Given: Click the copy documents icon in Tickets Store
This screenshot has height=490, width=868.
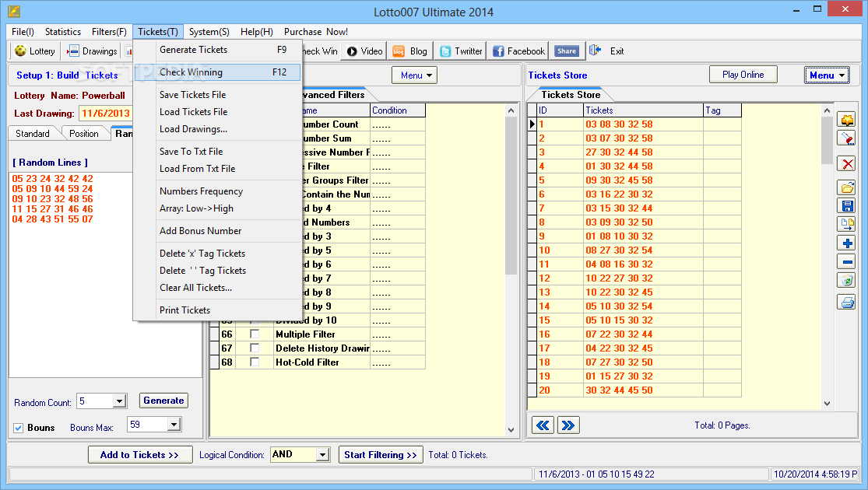Looking at the screenshot, I should 846,224.
